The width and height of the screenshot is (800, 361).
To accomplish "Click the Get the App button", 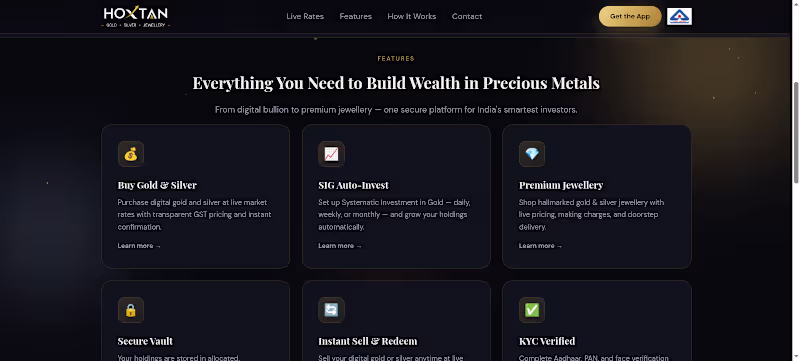I will tap(630, 16).
